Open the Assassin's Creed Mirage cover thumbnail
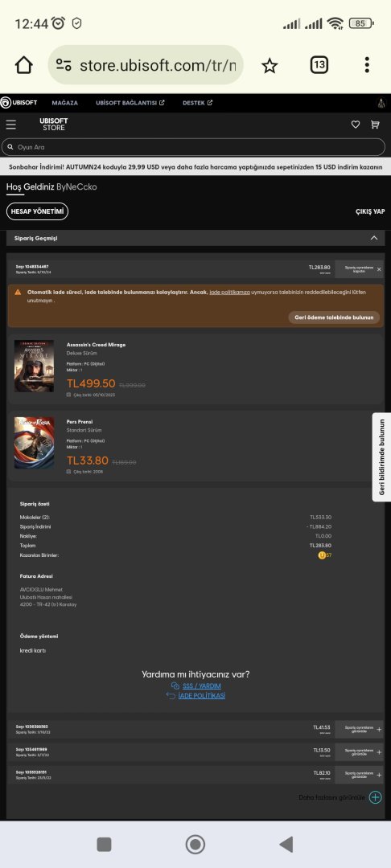Viewport: 391px width, 868px height. pos(35,366)
